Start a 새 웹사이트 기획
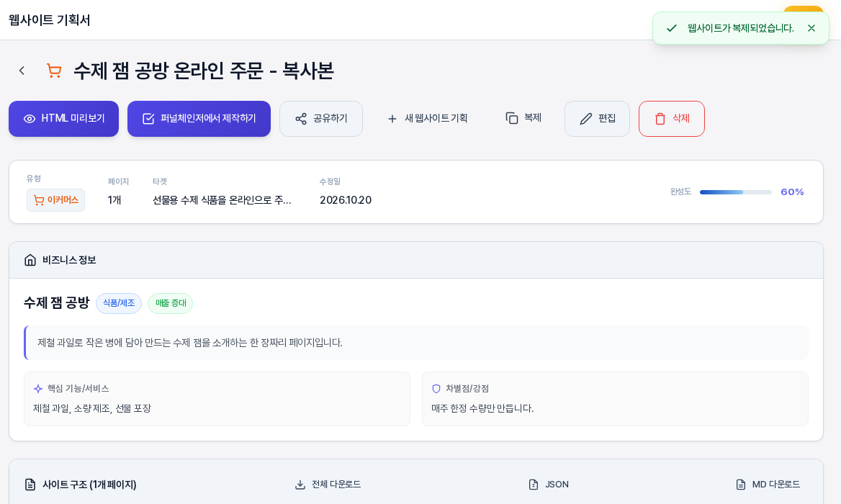Image resolution: width=841 pixels, height=504 pixels. point(428,119)
